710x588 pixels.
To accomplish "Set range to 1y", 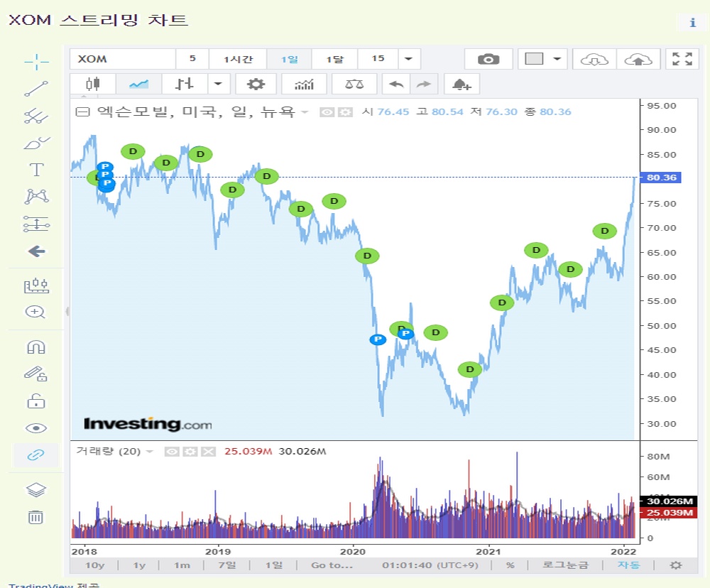I will (139, 565).
